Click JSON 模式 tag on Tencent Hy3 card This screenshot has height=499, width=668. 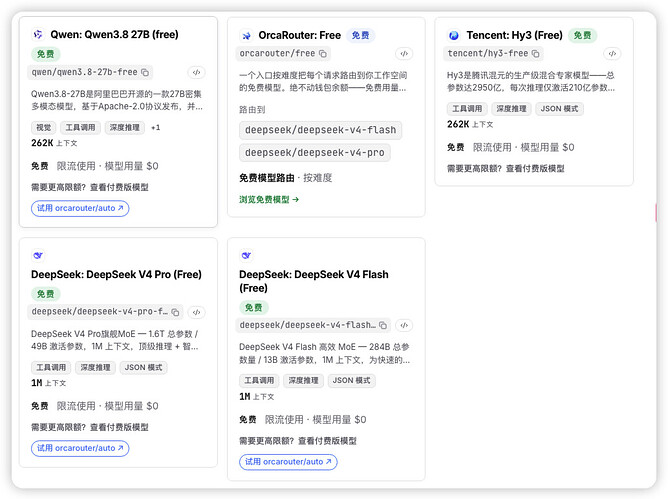click(x=559, y=109)
